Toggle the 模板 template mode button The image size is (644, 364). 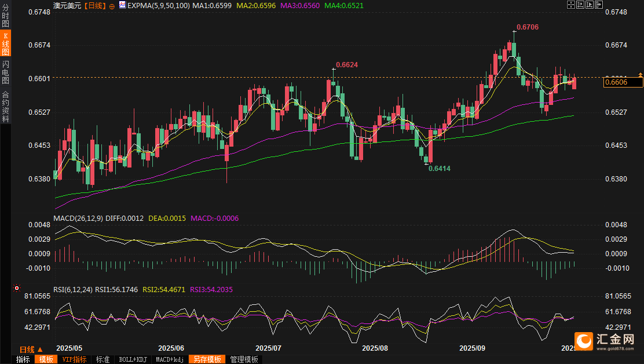click(46, 359)
